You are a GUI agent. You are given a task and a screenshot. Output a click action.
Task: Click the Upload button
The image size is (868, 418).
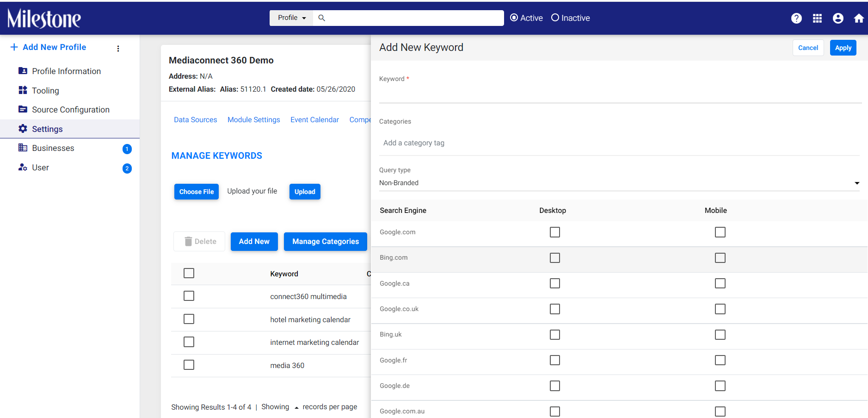305,192
